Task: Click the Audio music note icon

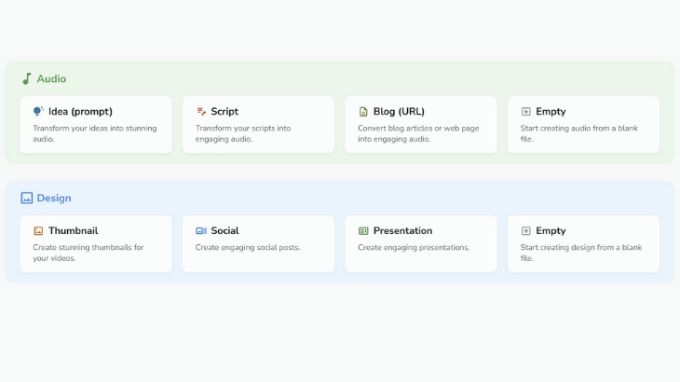Action: point(27,79)
